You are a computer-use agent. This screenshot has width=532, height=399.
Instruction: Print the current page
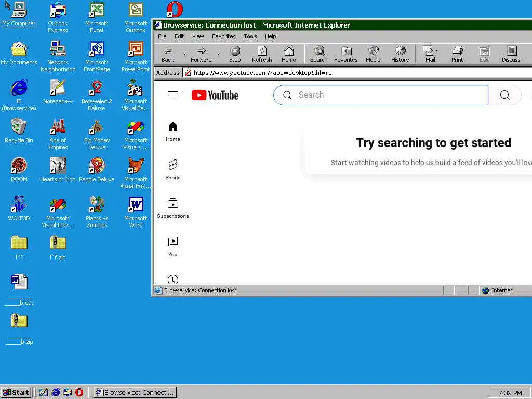pyautogui.click(x=457, y=54)
